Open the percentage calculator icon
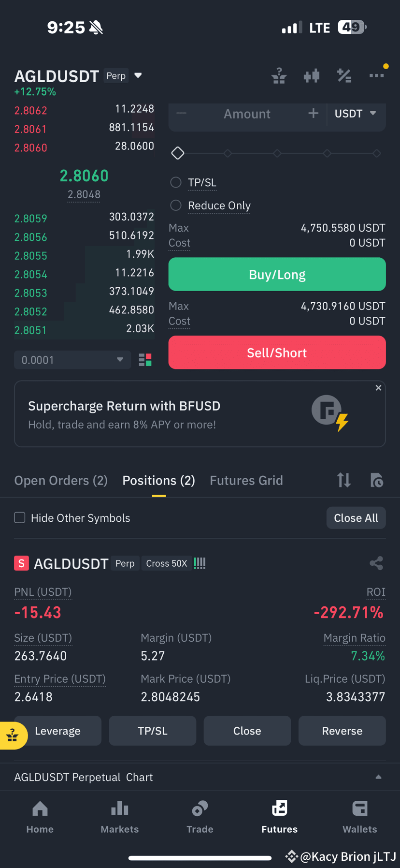Viewport: 400px width, 868px height. (x=344, y=76)
